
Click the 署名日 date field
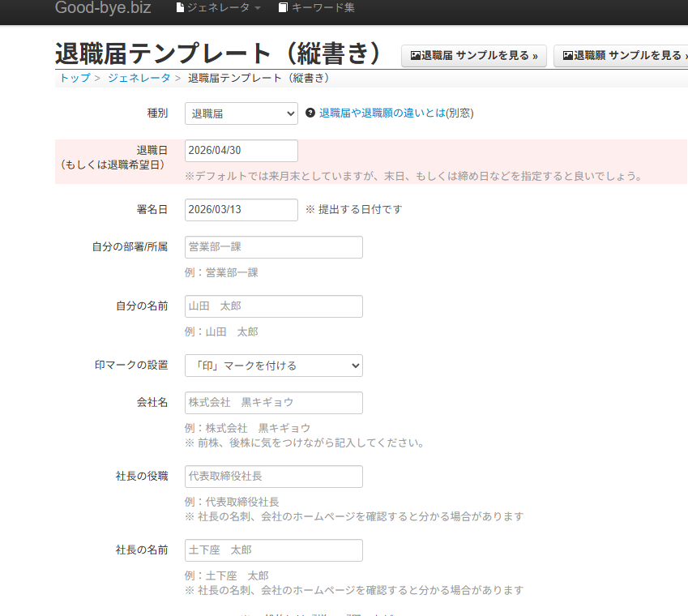tap(241, 209)
